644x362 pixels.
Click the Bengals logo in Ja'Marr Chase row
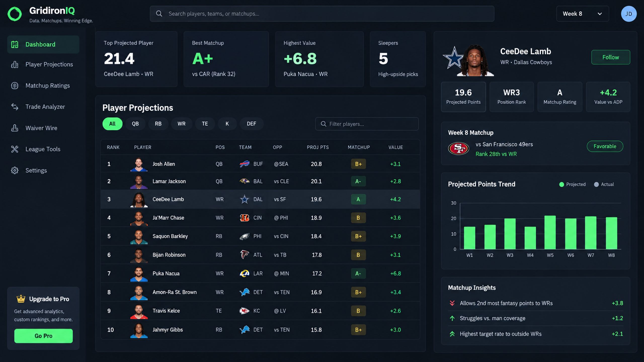tap(245, 218)
